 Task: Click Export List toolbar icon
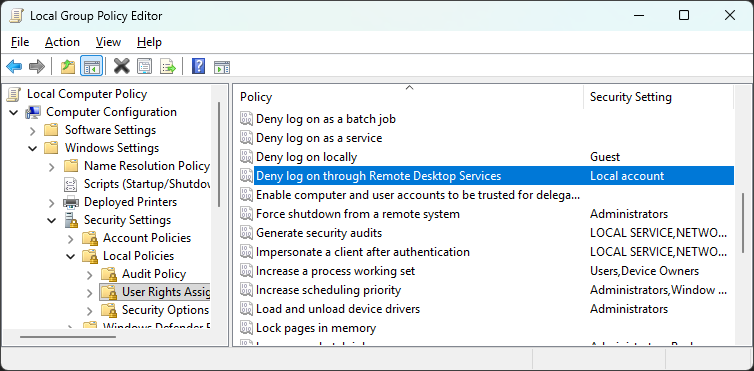click(168, 66)
